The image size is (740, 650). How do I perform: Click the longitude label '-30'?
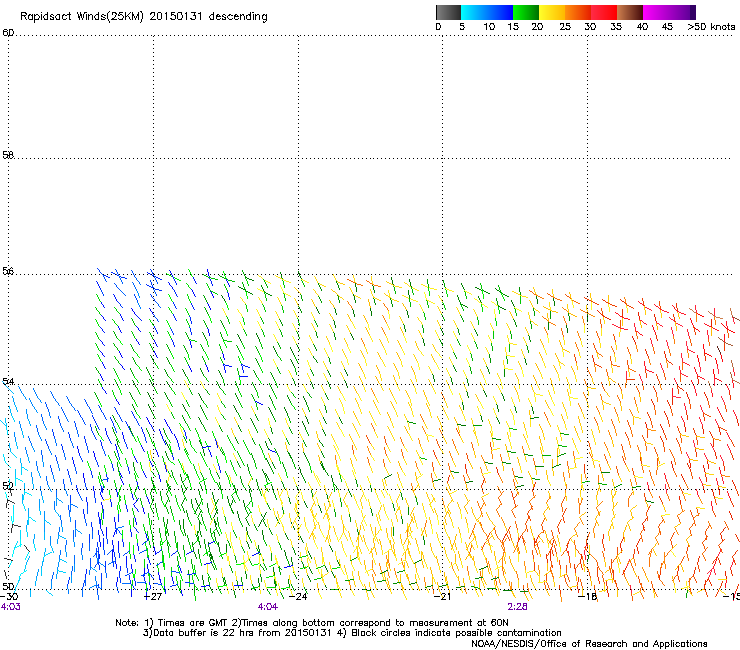click(x=9, y=597)
